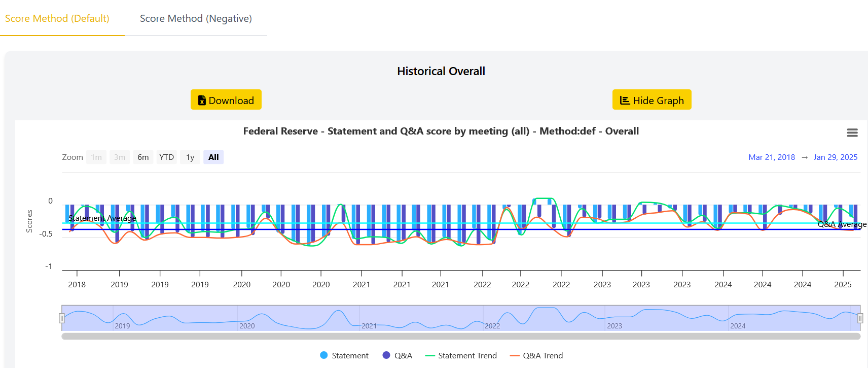Screen dimensions: 868x368
Task: Set zoom range to YTD
Action: point(166,157)
